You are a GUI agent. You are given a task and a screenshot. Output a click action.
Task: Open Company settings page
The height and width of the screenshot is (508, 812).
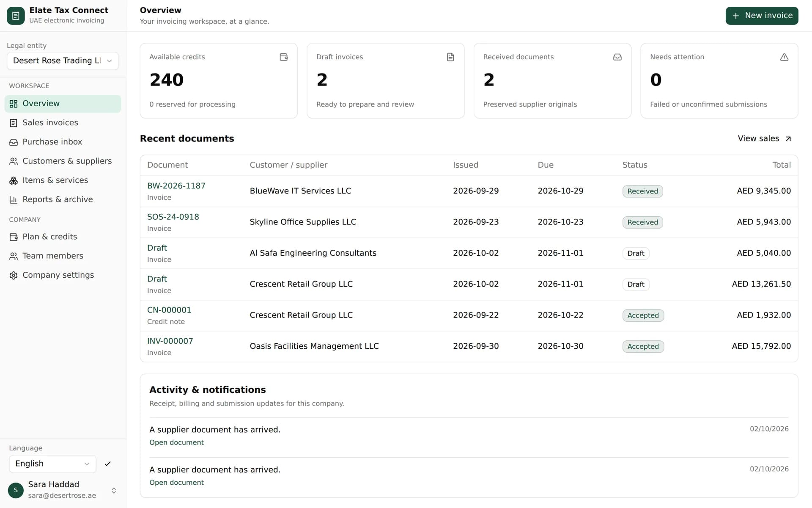tap(63, 275)
